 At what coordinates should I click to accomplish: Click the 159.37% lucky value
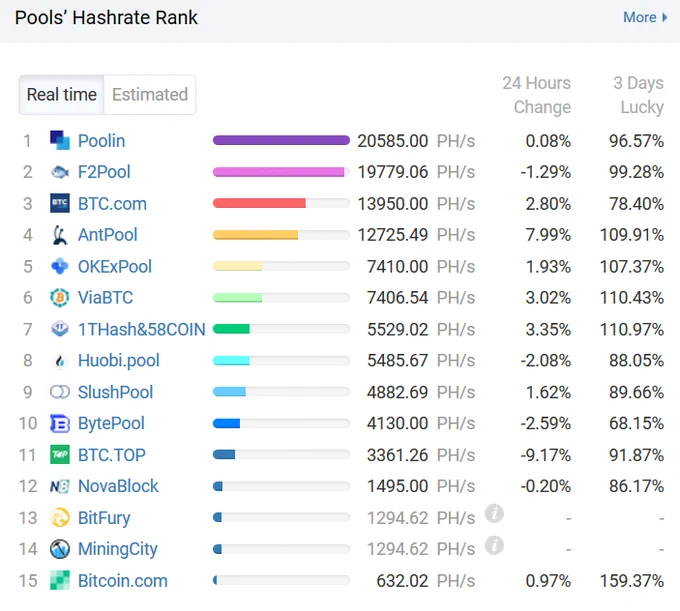[x=631, y=581]
